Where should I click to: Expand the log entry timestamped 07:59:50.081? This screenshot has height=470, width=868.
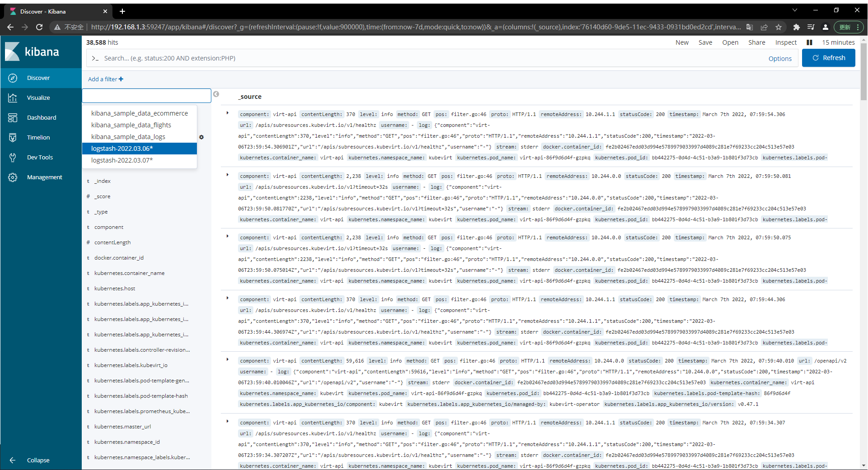pos(228,175)
